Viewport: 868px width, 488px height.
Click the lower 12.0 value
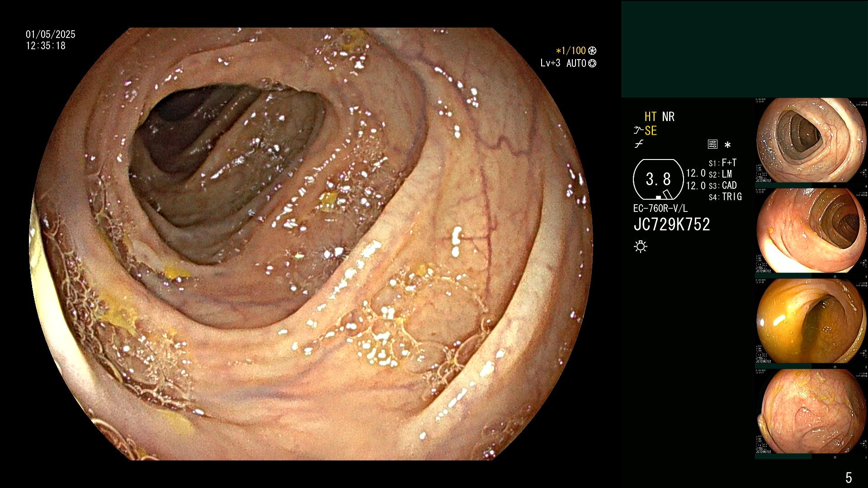click(696, 185)
